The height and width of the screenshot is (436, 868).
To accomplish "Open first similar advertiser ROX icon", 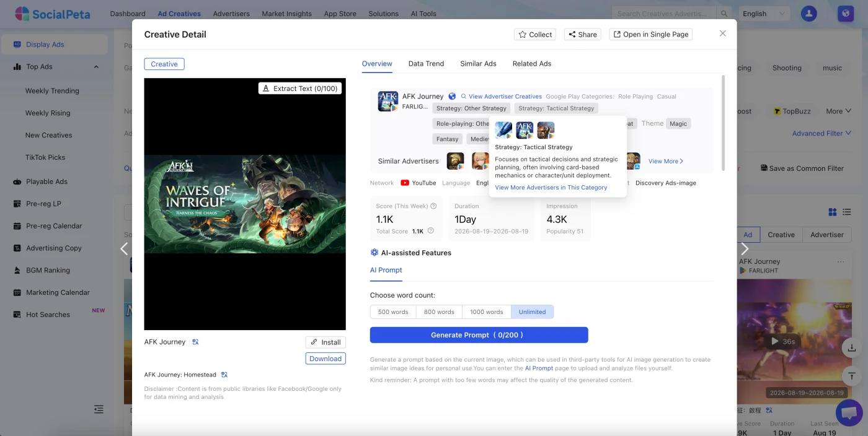I will [455, 161].
